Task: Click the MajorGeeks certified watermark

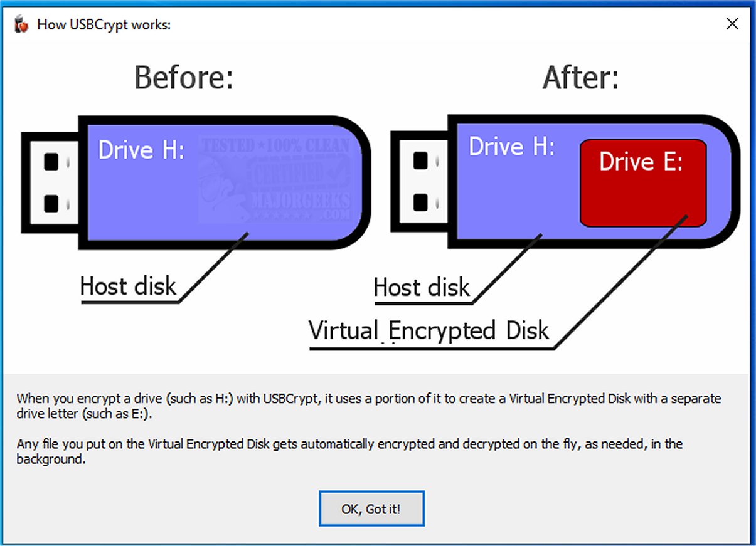Action: (274, 179)
